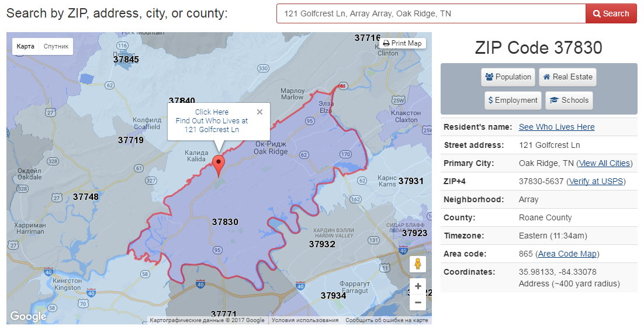This screenshot has height=332, width=644.
Task: Open the Area Code Map link
Action: [x=567, y=254]
